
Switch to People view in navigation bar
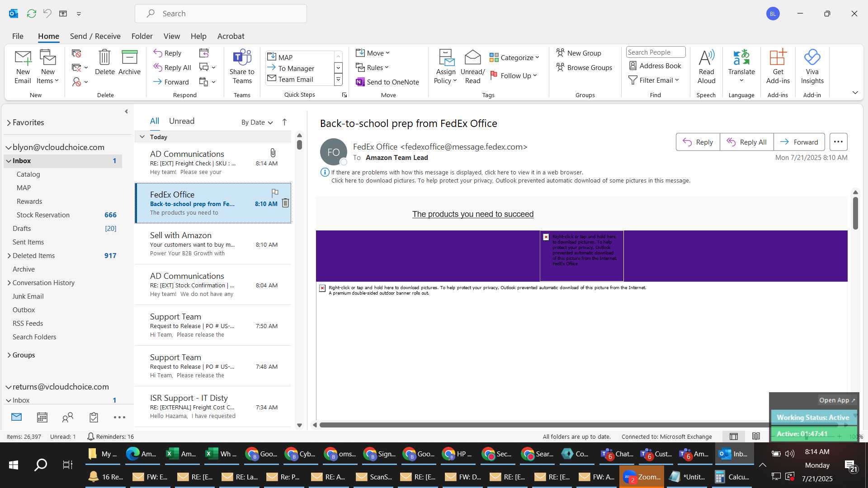click(68, 417)
